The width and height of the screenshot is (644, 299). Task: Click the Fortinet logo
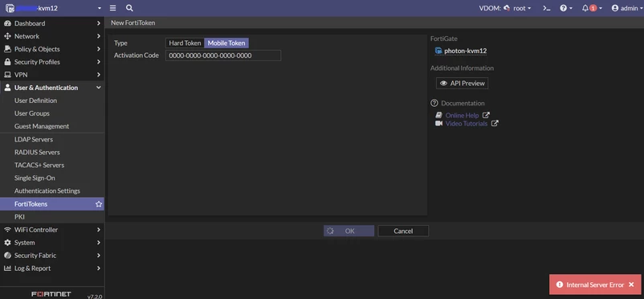click(51, 294)
